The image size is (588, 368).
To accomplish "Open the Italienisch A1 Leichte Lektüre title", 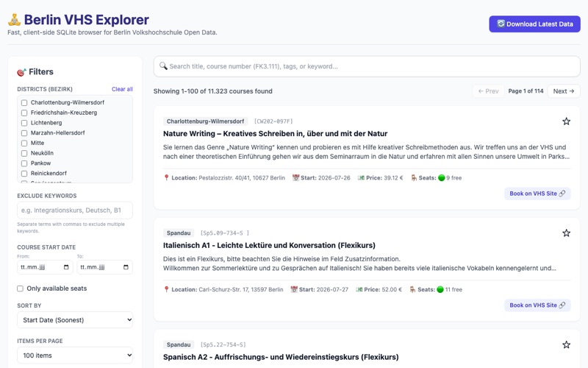I will pos(269,246).
